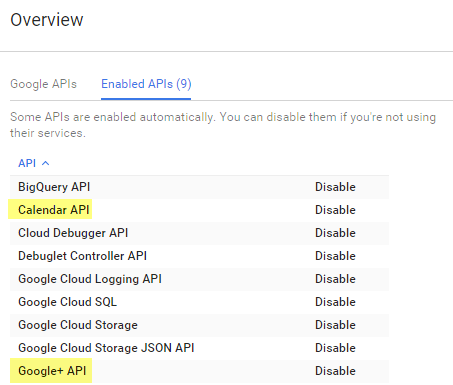Open the Google Cloud Storage entry
The image size is (453, 385).
(78, 325)
